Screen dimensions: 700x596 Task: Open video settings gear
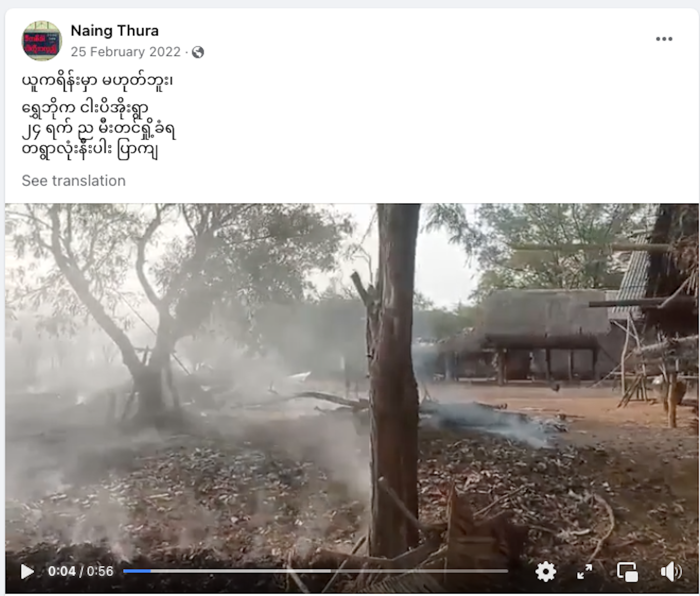546,572
